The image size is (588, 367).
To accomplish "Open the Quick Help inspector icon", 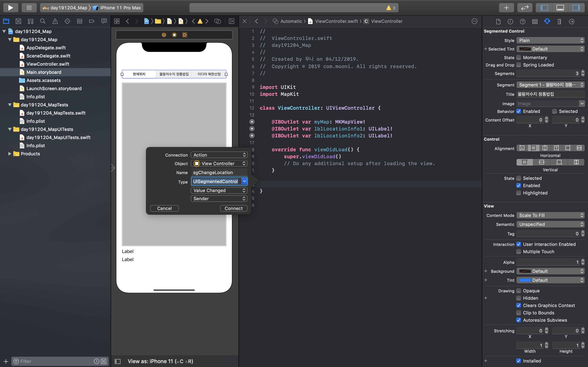I will pos(522,21).
